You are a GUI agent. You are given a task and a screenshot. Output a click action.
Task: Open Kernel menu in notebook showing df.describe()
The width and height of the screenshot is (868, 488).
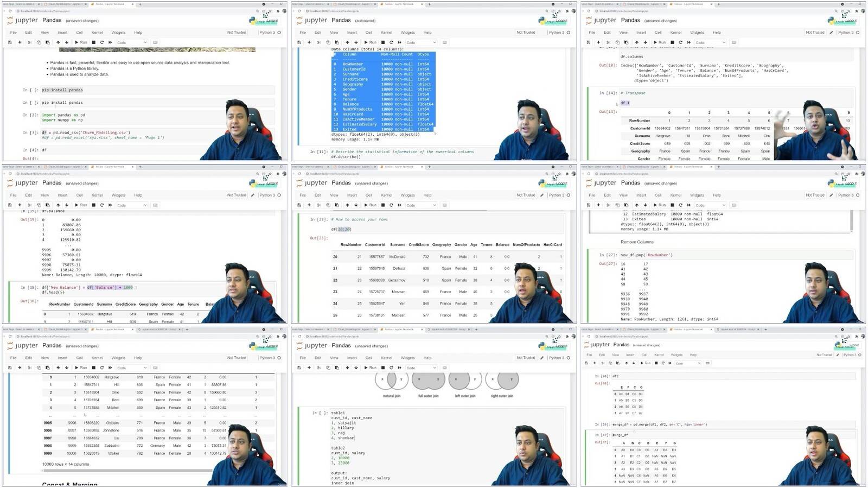[x=386, y=33]
